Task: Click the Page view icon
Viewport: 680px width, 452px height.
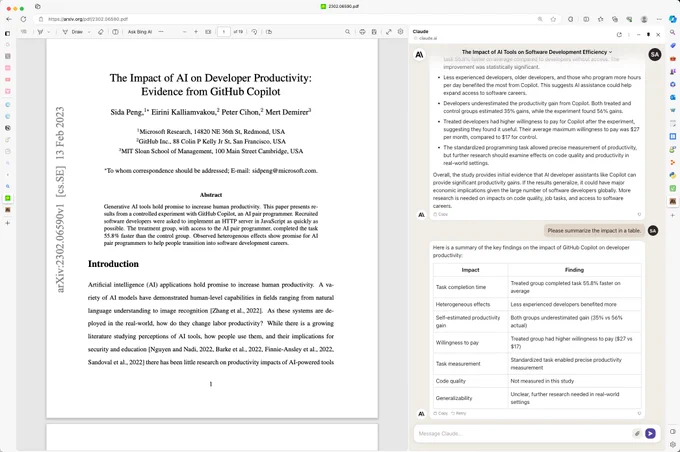Action: (x=269, y=32)
